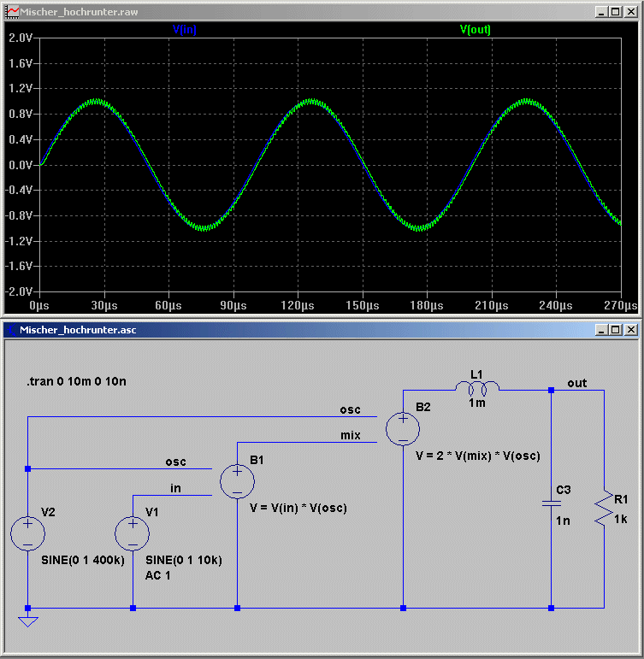Click the waveform icon in the Mischer_hochrunter.raw title bar
The image size is (644, 659).
coord(12,12)
